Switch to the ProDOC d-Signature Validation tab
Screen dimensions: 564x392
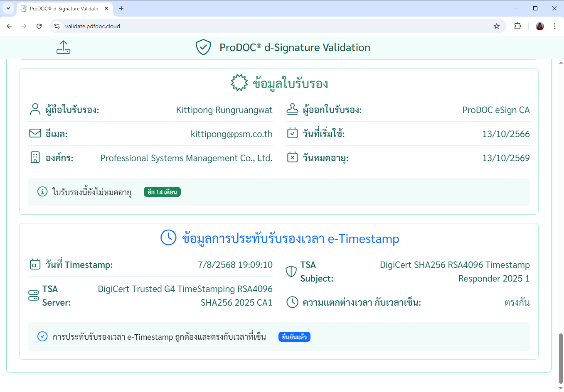click(x=64, y=8)
